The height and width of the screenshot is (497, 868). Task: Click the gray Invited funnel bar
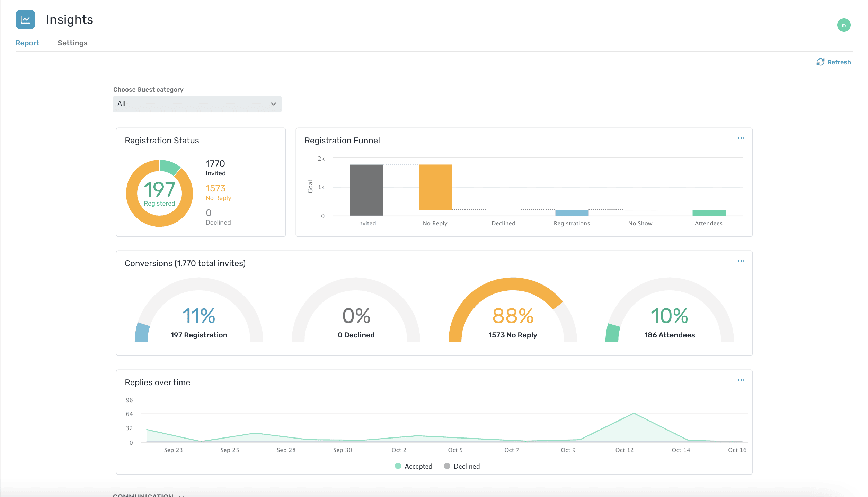coord(366,190)
